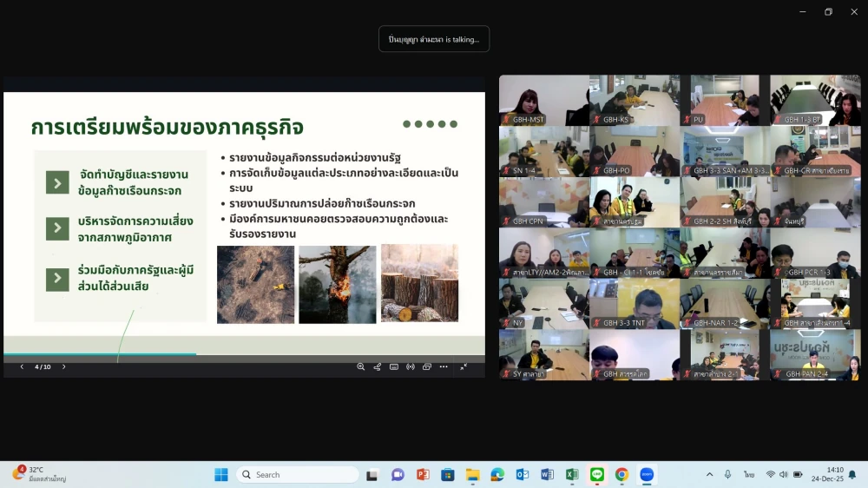Exit full screen via collapse arrows icon
Image resolution: width=868 pixels, height=488 pixels.
pos(464,366)
